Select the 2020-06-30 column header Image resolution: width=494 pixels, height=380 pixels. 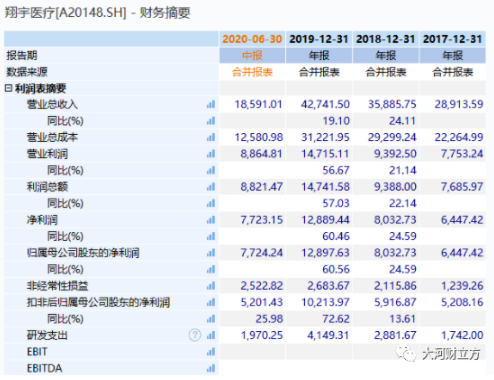pyautogui.click(x=252, y=39)
